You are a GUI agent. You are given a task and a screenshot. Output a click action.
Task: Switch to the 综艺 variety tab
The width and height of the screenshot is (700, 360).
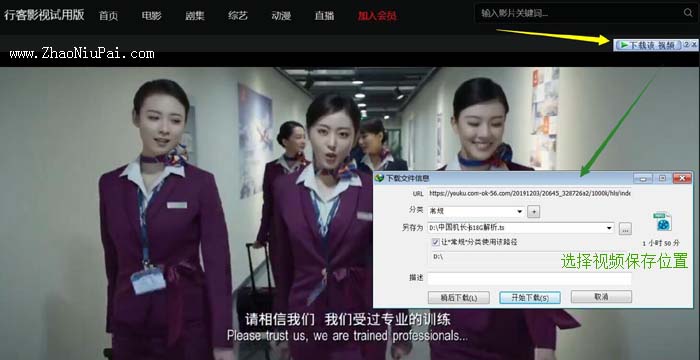[x=238, y=16]
